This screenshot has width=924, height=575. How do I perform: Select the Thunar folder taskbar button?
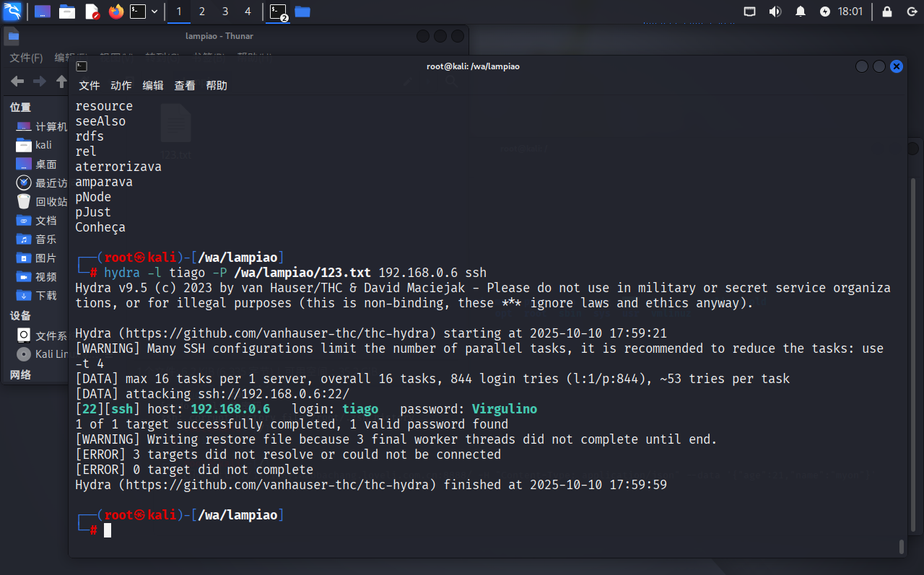coord(302,12)
